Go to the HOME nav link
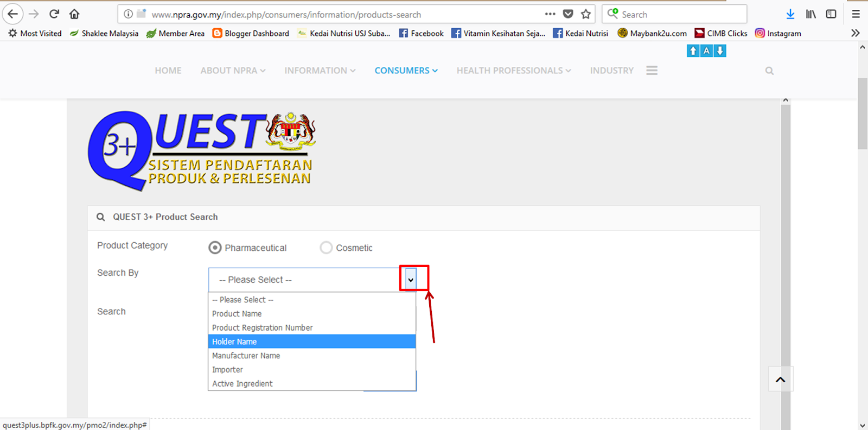This screenshot has height=430, width=868. pos(168,71)
